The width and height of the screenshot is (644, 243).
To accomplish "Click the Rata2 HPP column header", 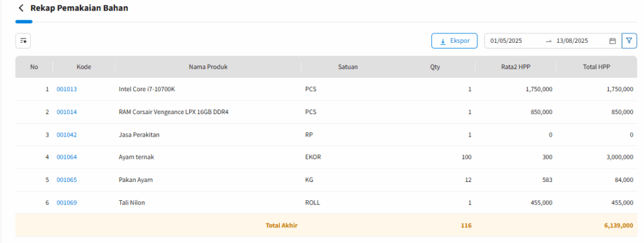I will 516,67.
